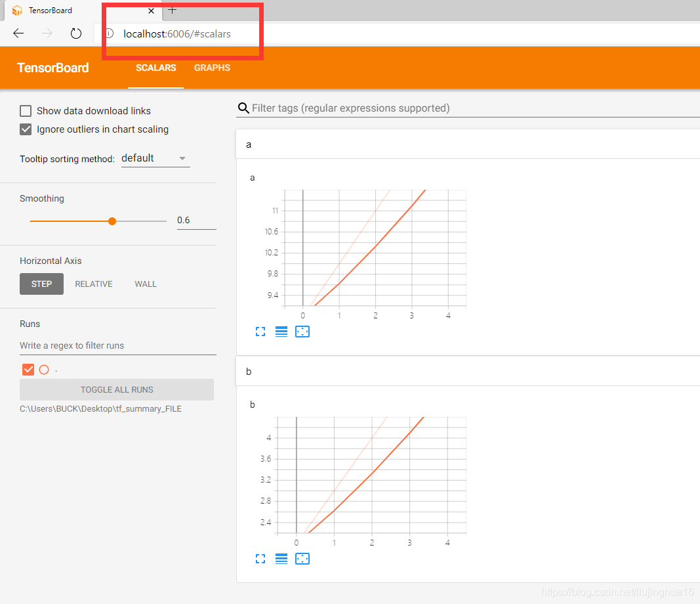Viewport: 700px width, 604px height.
Task: Click the browser back arrow
Action: [x=18, y=33]
